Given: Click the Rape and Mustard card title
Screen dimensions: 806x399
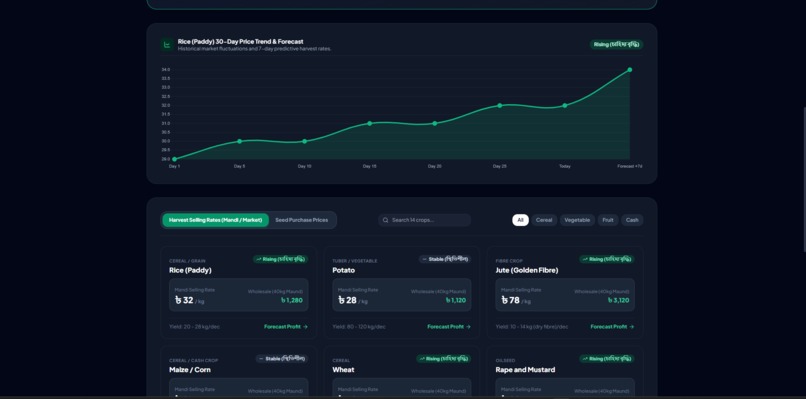Looking at the screenshot, I should (x=525, y=370).
